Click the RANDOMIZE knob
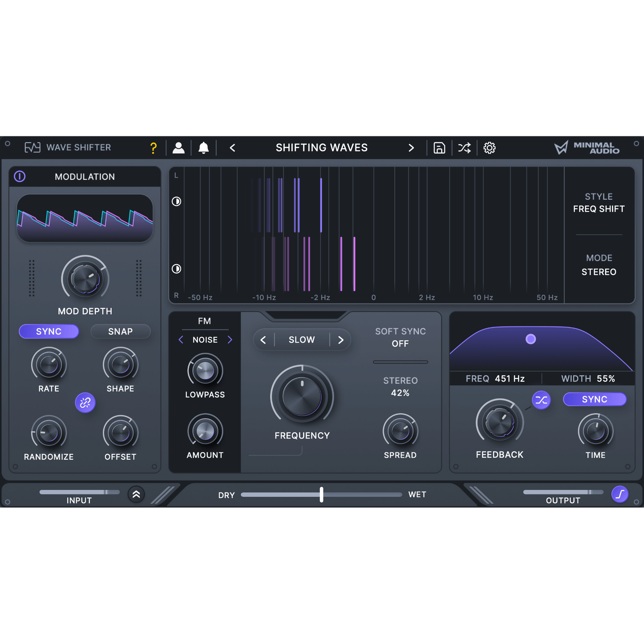This screenshot has height=644, width=644. pos(49,433)
